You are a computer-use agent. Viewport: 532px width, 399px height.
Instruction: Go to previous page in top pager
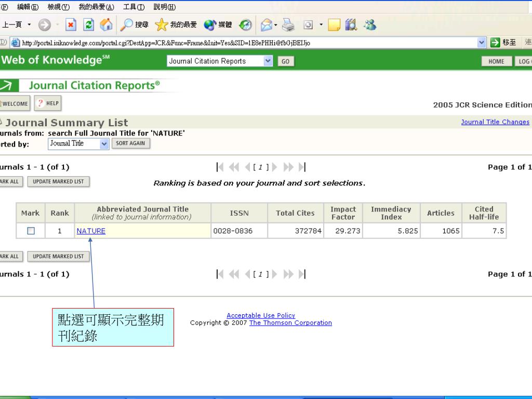247,167
